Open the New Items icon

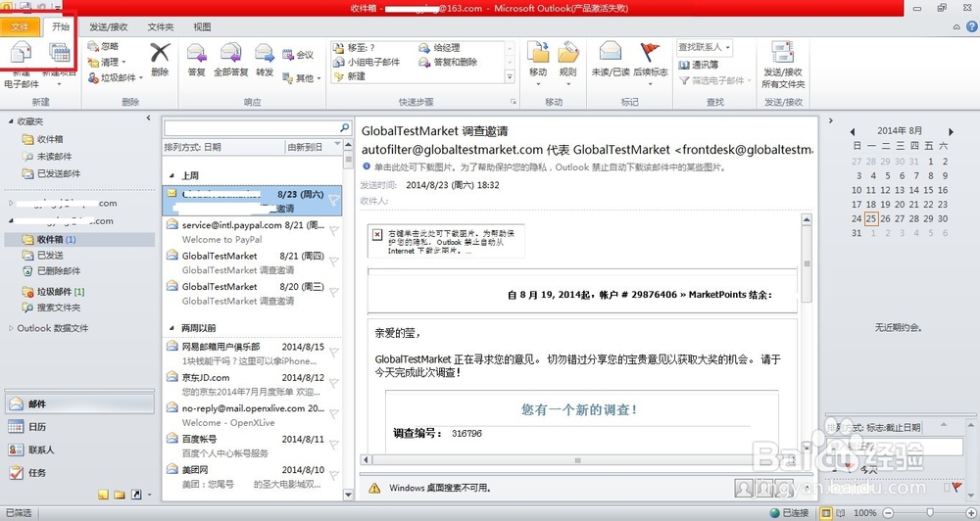click(60, 54)
